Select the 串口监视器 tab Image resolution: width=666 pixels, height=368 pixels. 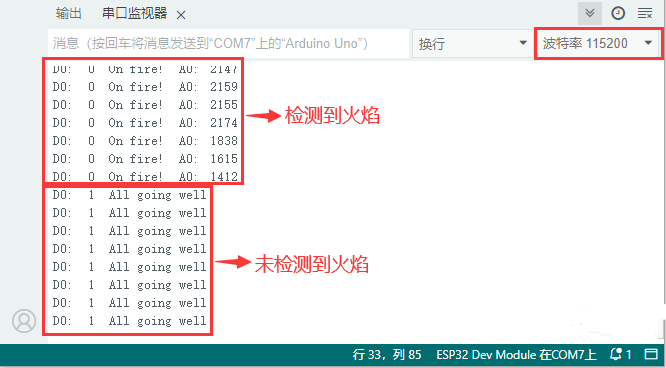[x=135, y=14]
